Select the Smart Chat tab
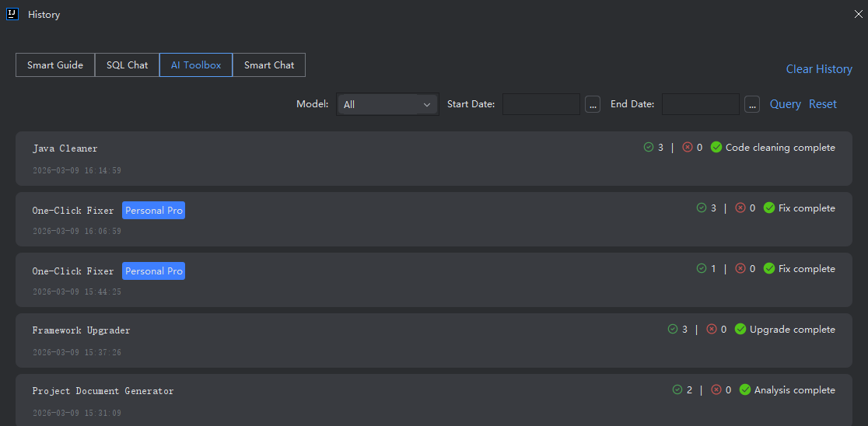Viewport: 868px width, 426px height. point(269,65)
